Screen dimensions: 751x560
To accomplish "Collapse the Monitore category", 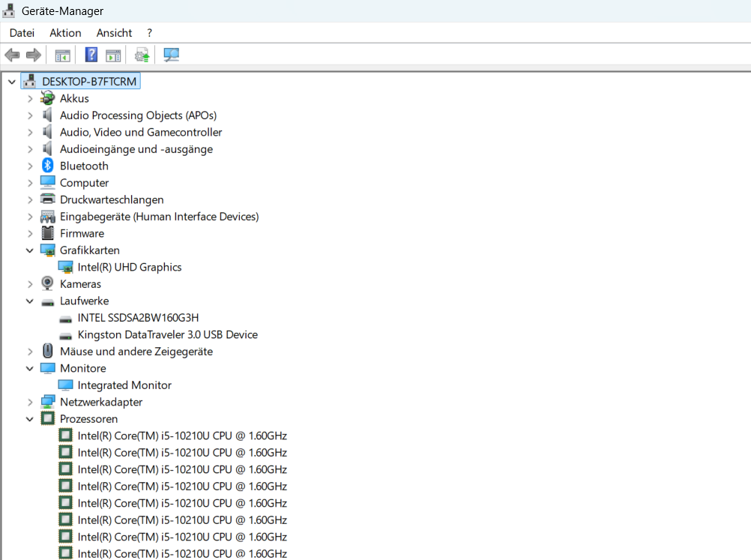I will tap(30, 368).
